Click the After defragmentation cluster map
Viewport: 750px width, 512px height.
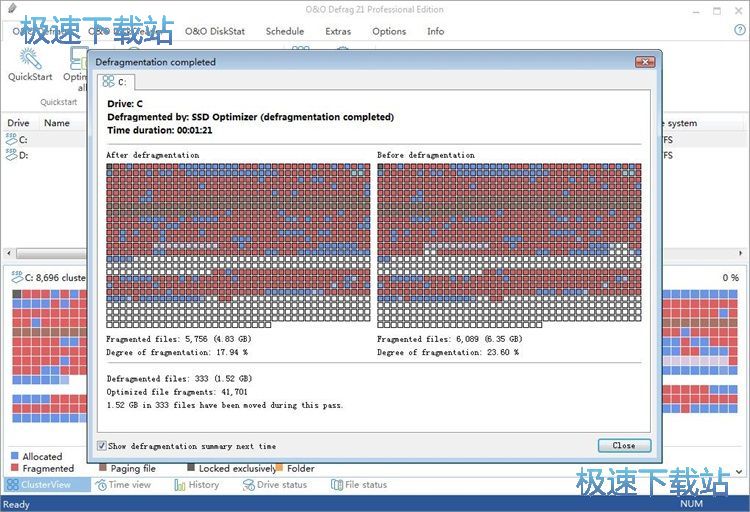(238, 245)
